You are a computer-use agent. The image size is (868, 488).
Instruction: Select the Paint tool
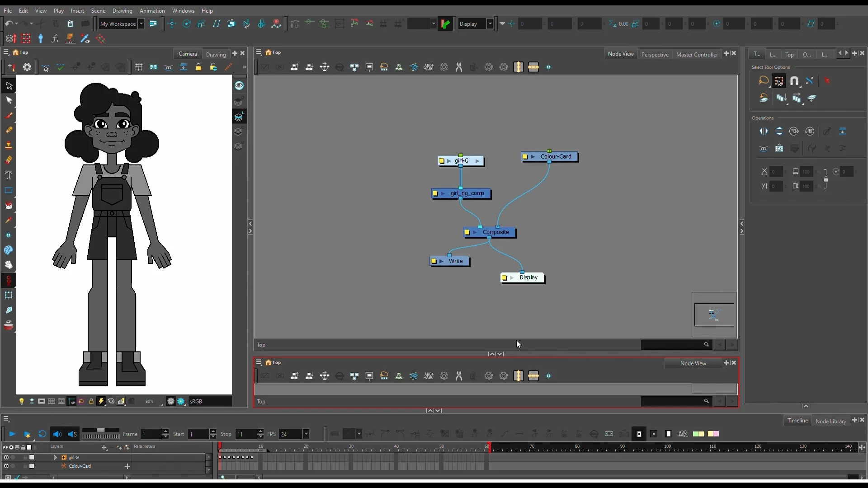tap(9, 205)
